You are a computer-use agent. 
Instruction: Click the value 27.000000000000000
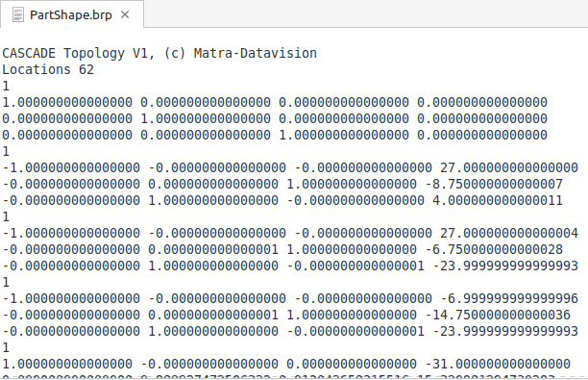click(509, 167)
